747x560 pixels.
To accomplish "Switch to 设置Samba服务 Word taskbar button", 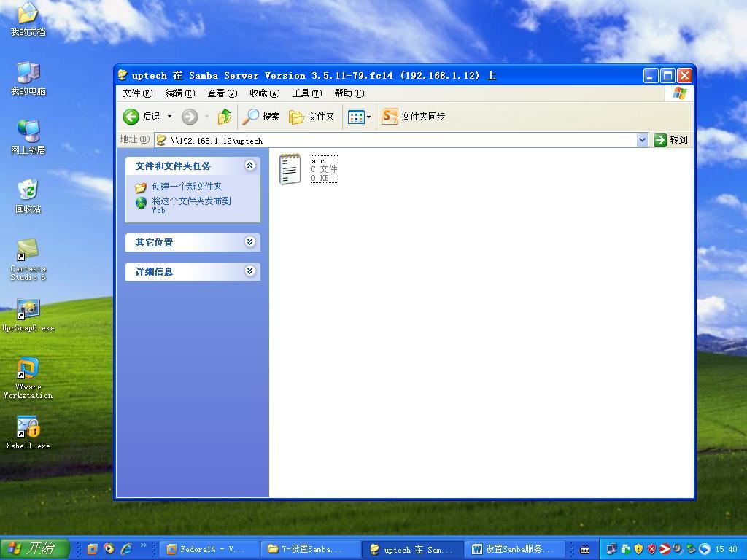I will [x=514, y=549].
